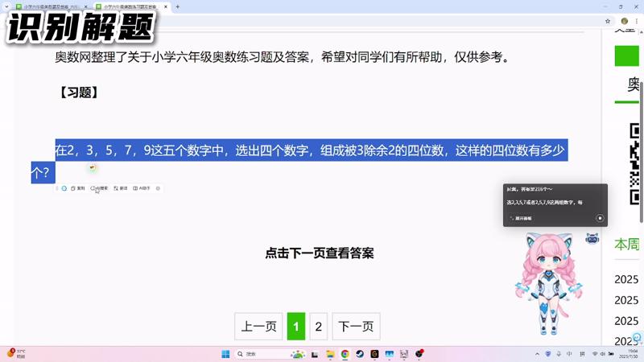Open the taskbar app with red badge
Screen dimensions: 644x362
(419, 353)
